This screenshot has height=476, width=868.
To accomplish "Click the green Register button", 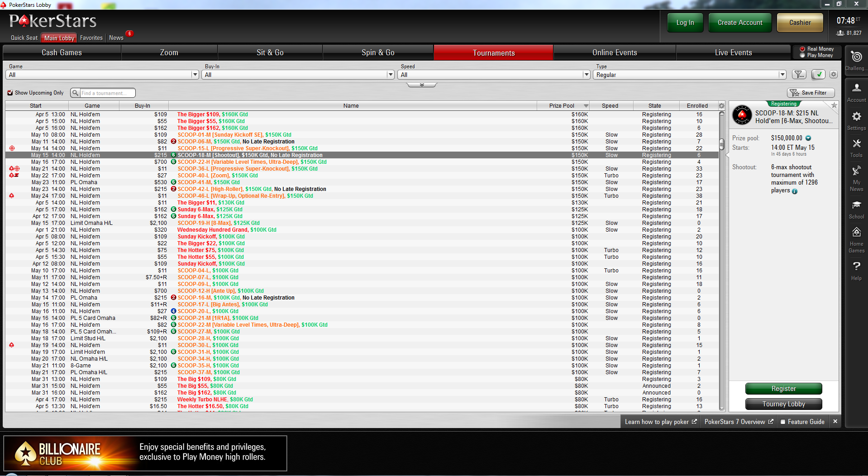I will coord(783,389).
